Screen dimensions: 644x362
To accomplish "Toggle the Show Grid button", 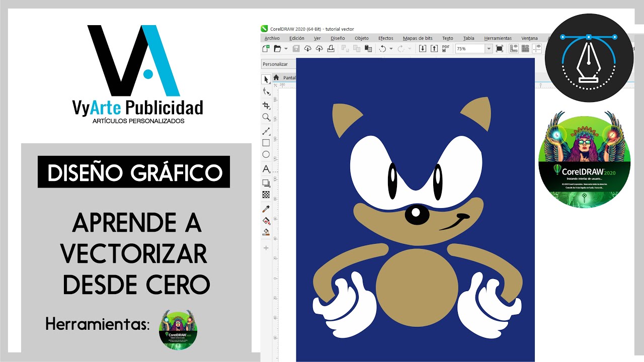I will [x=525, y=48].
